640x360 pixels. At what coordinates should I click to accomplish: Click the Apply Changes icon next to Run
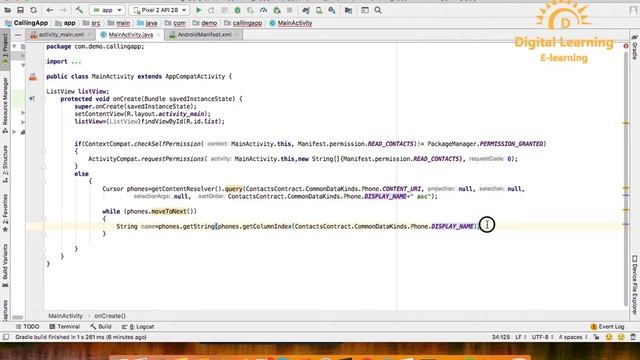(x=211, y=10)
